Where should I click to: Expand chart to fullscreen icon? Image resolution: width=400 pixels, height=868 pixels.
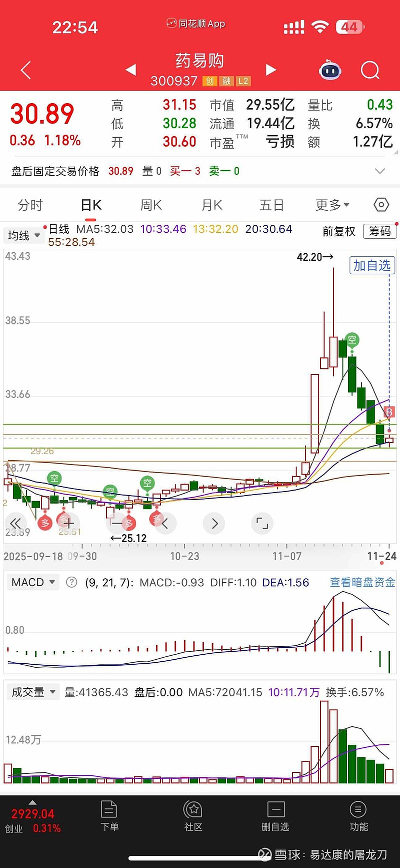[262, 524]
